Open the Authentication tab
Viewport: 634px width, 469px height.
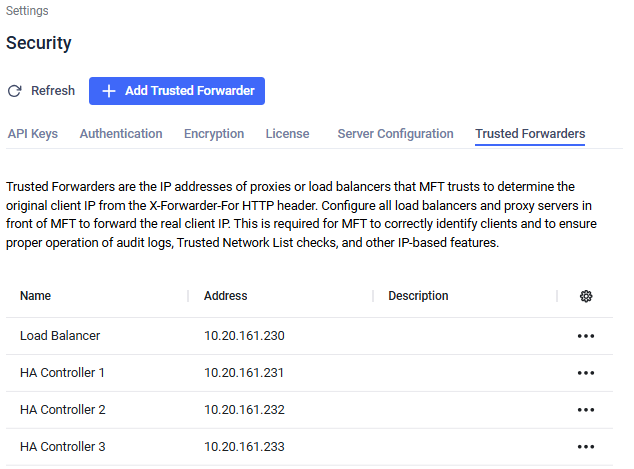(x=121, y=134)
